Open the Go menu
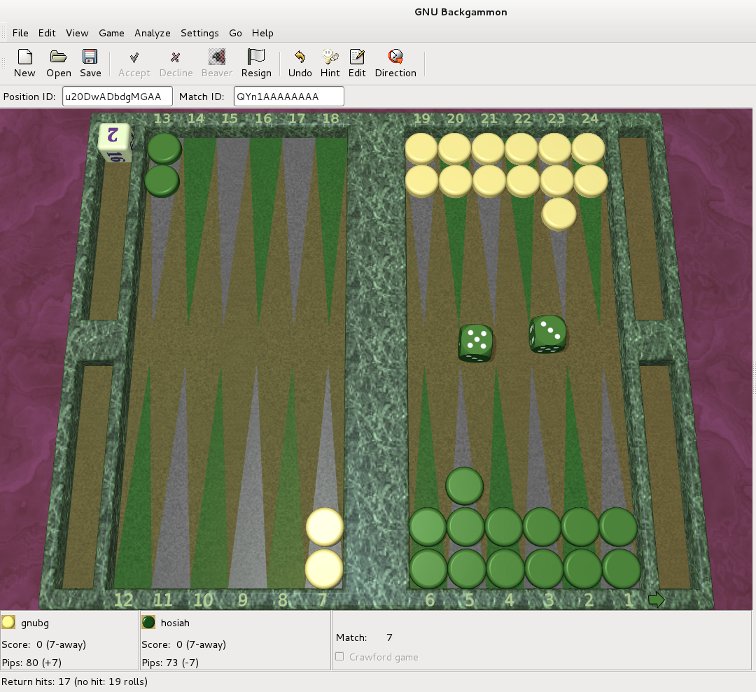Image resolution: width=756 pixels, height=692 pixels. (235, 33)
